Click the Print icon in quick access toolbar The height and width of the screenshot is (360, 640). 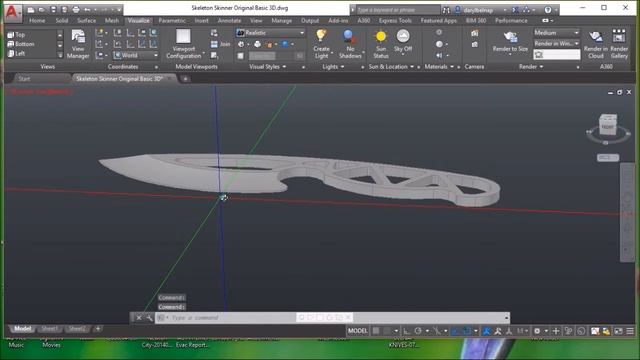point(76,9)
